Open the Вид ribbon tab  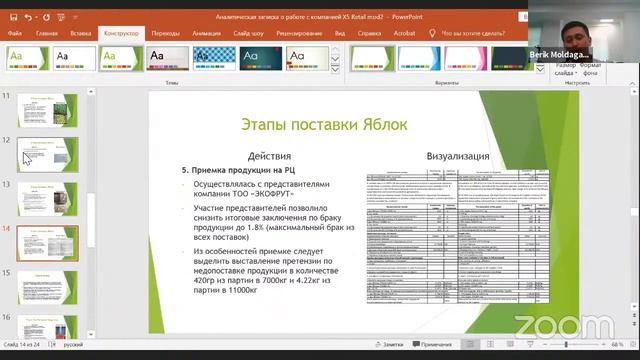pos(340,33)
